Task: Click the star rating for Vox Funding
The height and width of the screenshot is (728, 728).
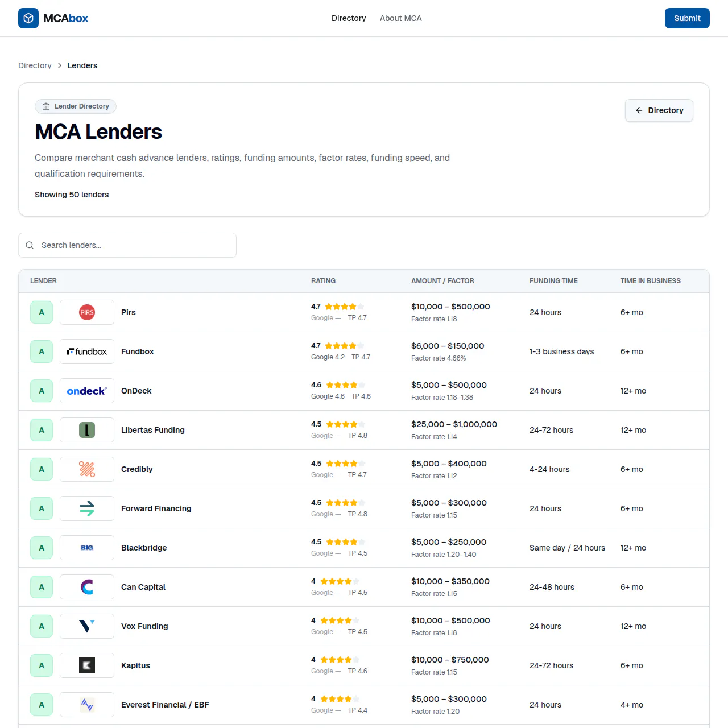Action: [x=340, y=621]
